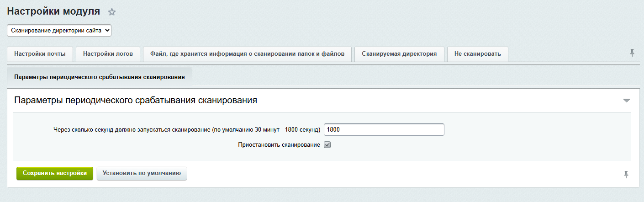
Task: Click empty tab strip right of Не сканировать
Action: (x=566, y=54)
